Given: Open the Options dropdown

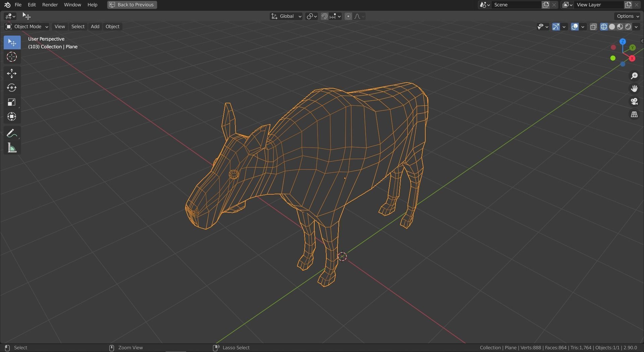Looking at the screenshot, I should coord(628,16).
